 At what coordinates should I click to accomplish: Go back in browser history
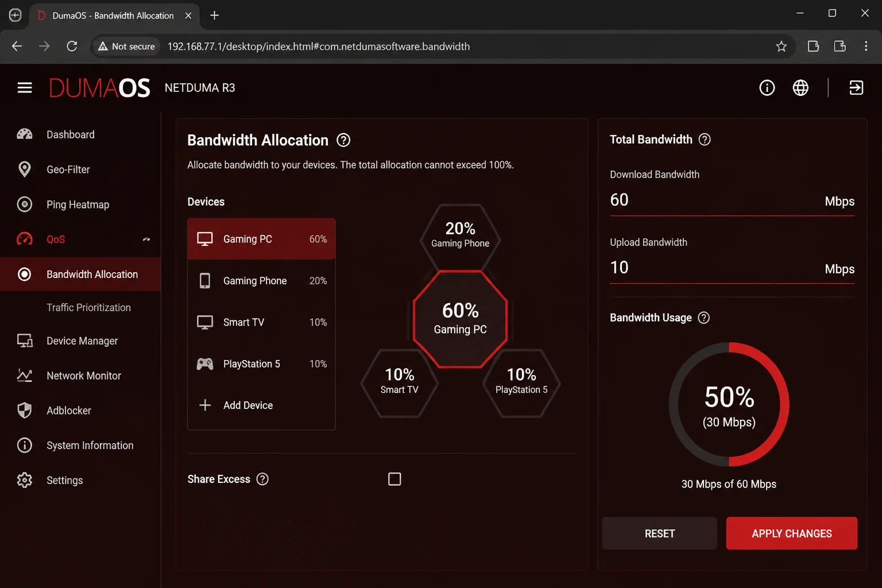pos(17,47)
